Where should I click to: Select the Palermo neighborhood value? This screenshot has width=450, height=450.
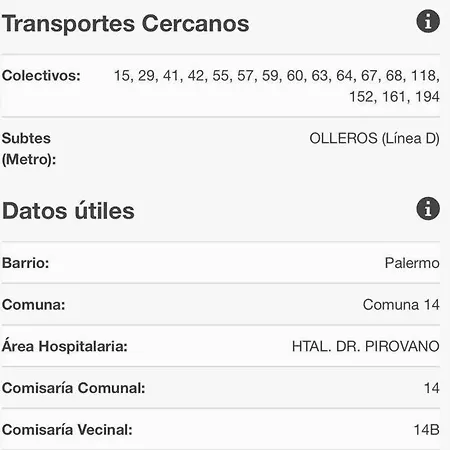[412, 263]
